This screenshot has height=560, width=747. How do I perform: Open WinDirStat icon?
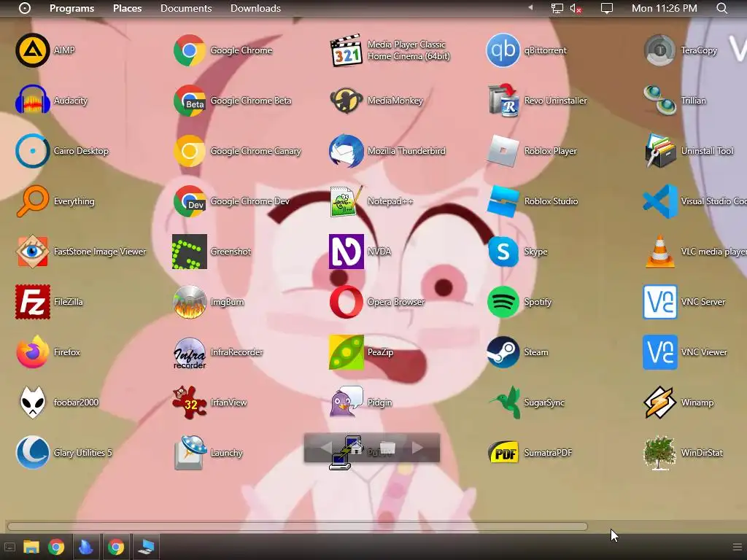pyautogui.click(x=659, y=453)
